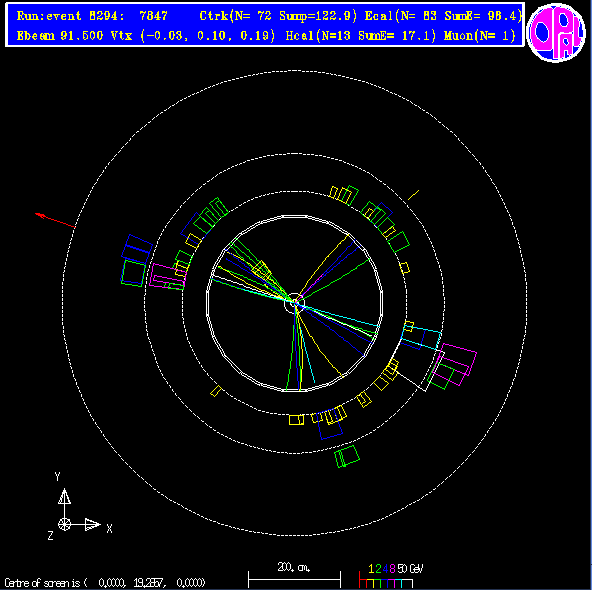
Task: Select the Ebeam 91.500 value
Action: [x=60, y=36]
